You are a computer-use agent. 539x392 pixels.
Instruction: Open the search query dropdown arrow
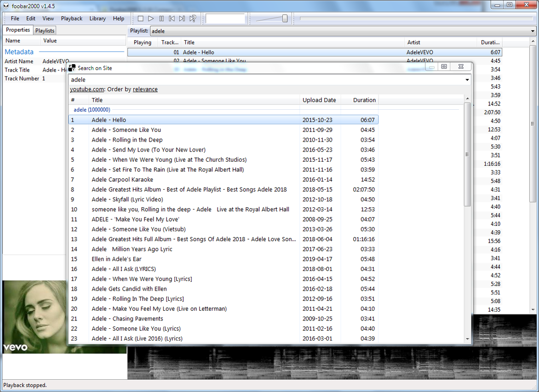[x=467, y=80]
